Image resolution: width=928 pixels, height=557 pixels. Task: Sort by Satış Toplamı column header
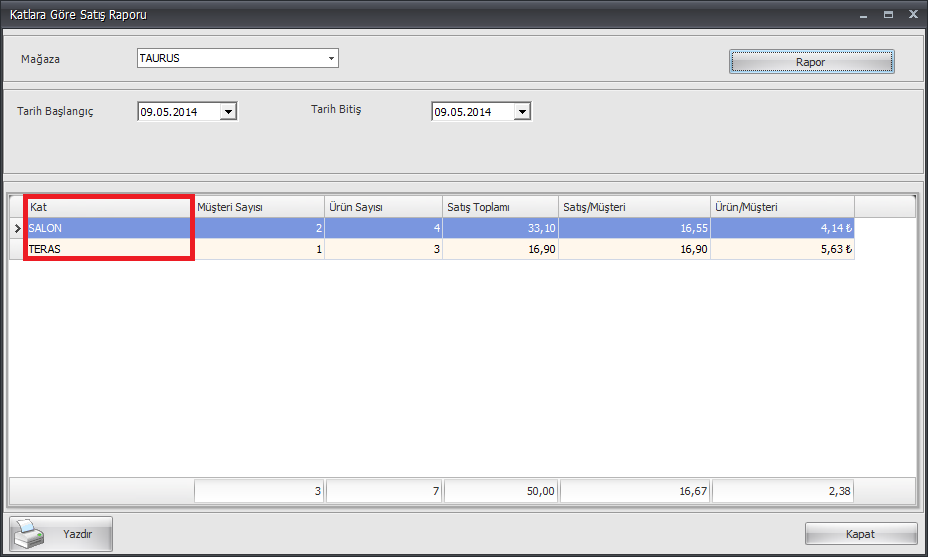(501, 207)
